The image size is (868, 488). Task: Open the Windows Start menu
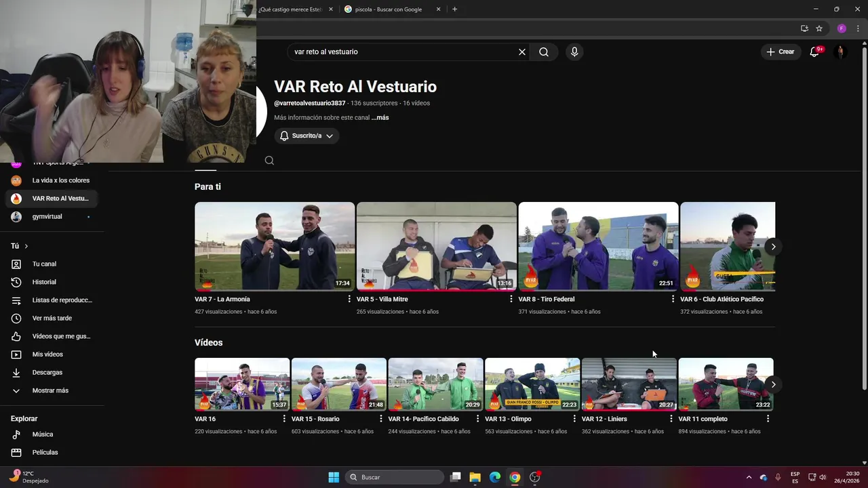coord(334,477)
